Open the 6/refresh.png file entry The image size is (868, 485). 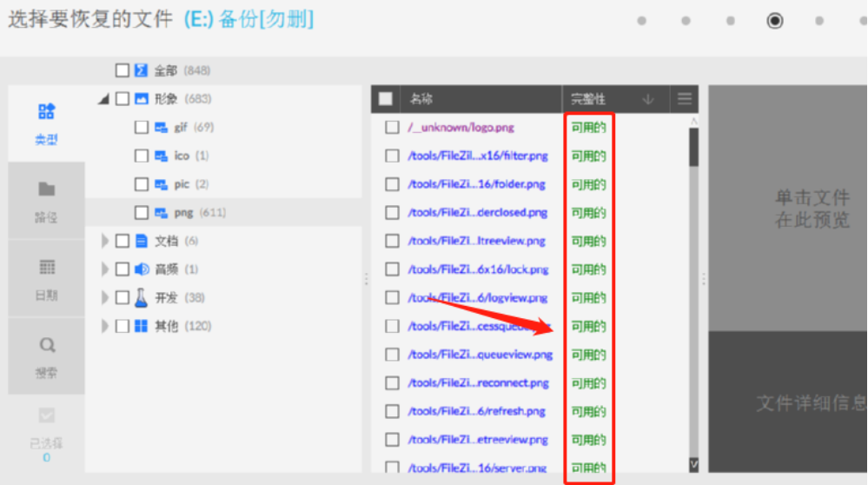(x=476, y=411)
